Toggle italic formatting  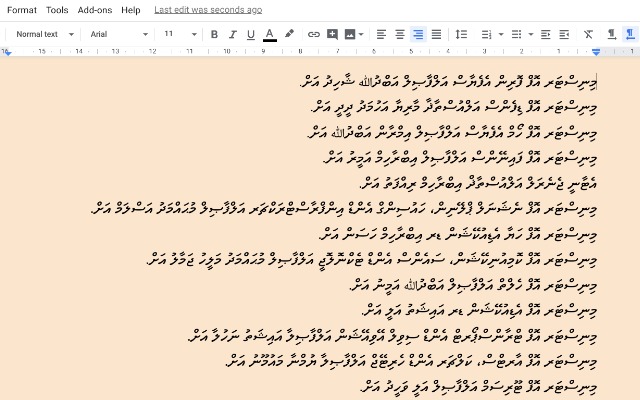point(232,34)
